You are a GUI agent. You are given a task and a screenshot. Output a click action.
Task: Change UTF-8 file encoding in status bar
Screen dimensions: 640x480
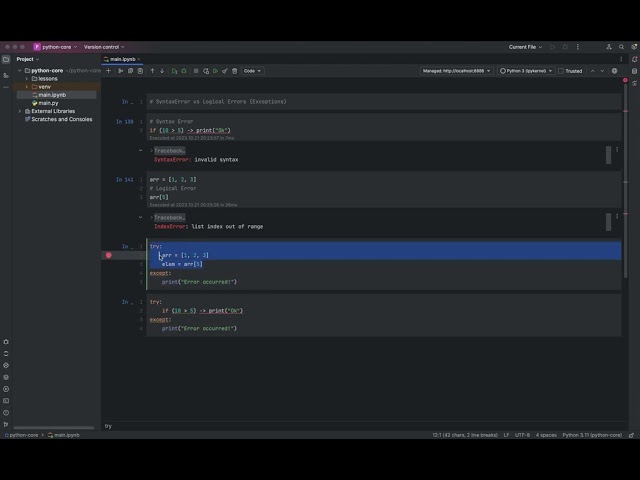point(522,435)
